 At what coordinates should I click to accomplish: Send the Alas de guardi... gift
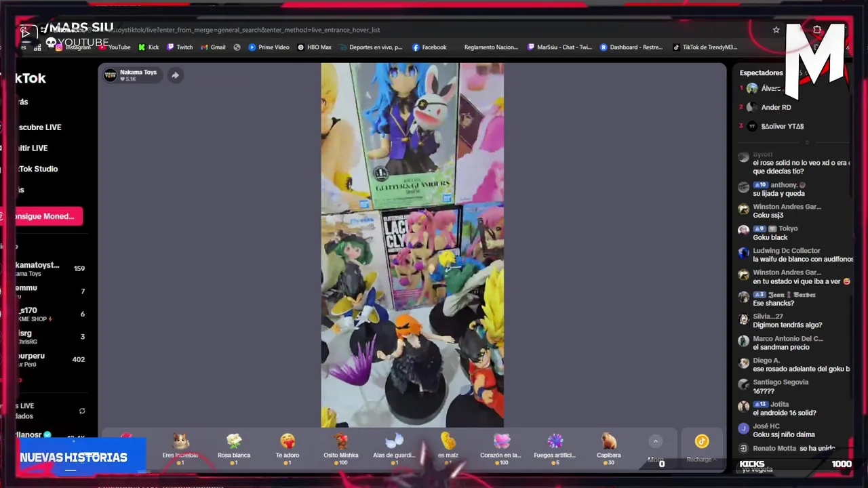pos(394,449)
